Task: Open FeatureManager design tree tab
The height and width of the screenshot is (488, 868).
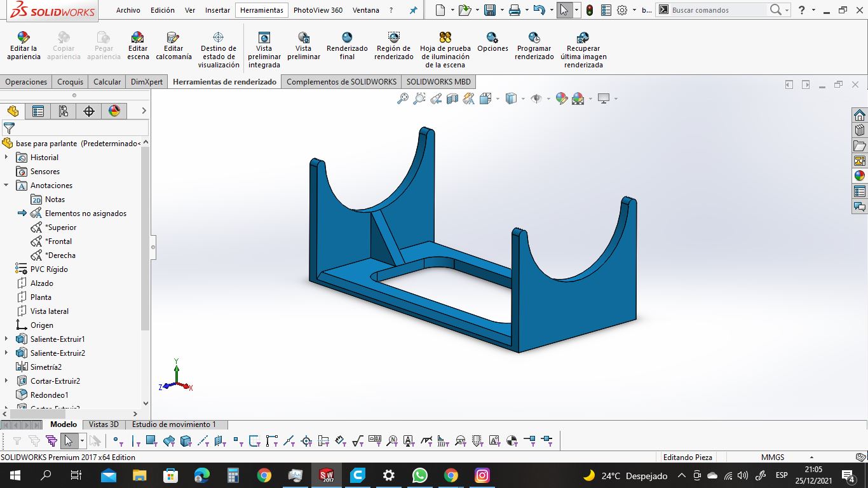Action: [x=13, y=111]
